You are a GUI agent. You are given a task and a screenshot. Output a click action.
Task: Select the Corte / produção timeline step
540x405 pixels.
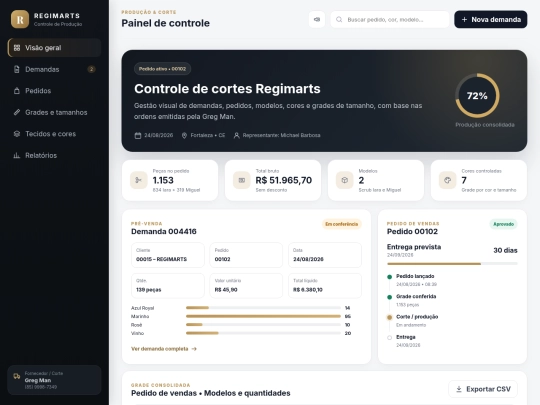coord(415,321)
